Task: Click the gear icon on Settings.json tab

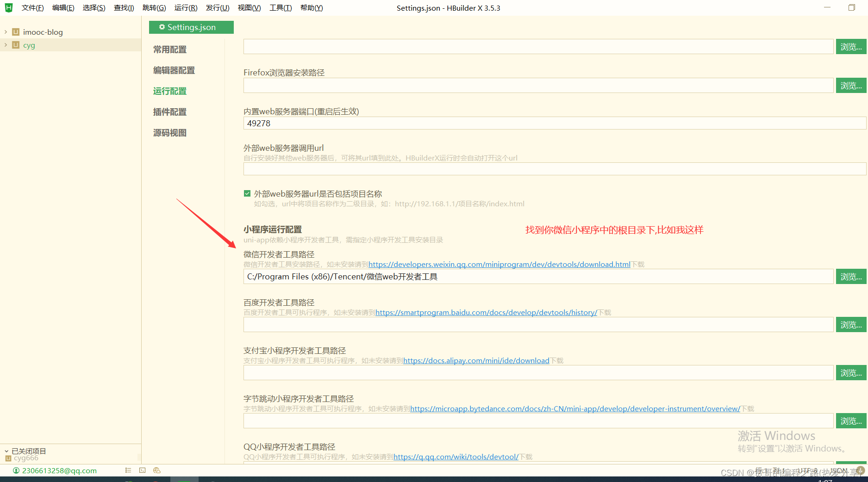Action: (162, 27)
